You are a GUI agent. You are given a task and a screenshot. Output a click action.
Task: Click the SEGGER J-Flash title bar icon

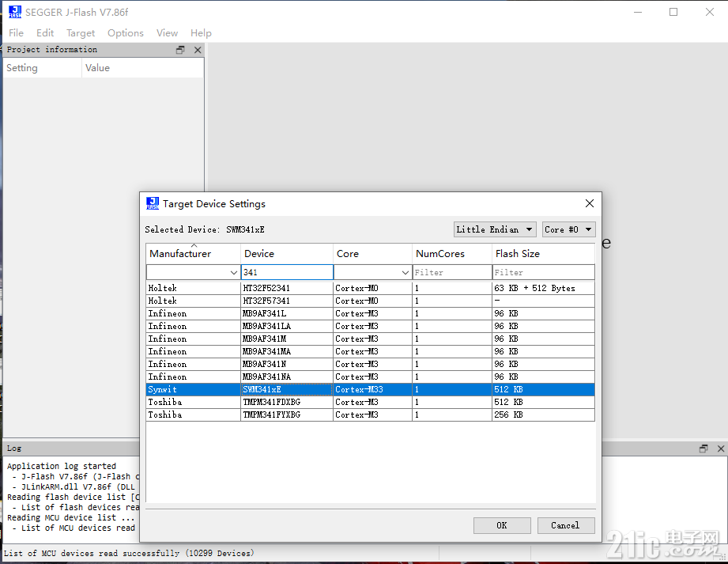15,12
